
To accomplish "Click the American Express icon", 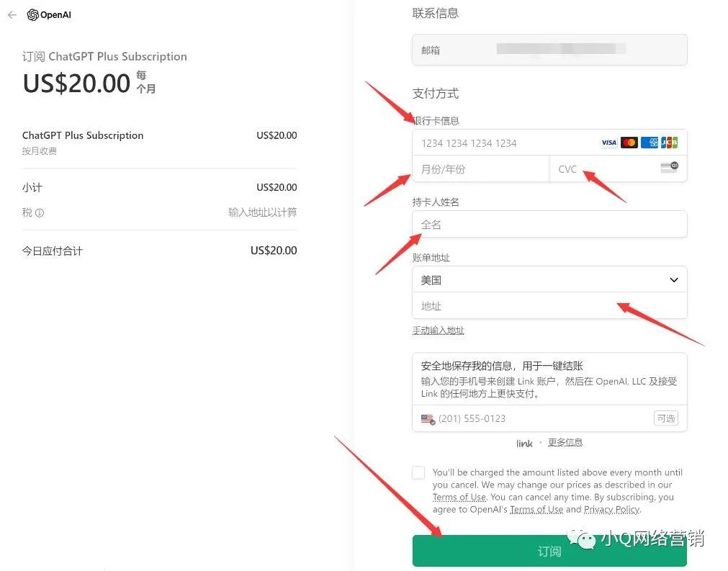I will (649, 143).
